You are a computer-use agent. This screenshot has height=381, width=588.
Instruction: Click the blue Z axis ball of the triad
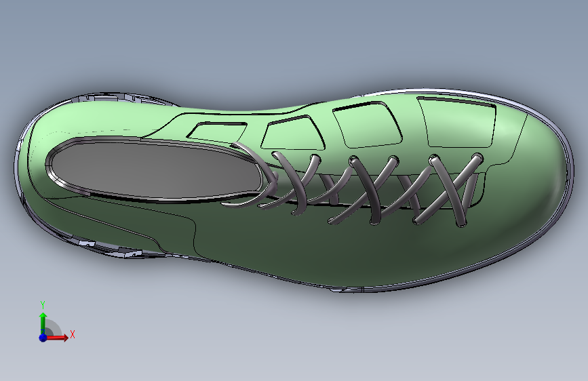43,338
